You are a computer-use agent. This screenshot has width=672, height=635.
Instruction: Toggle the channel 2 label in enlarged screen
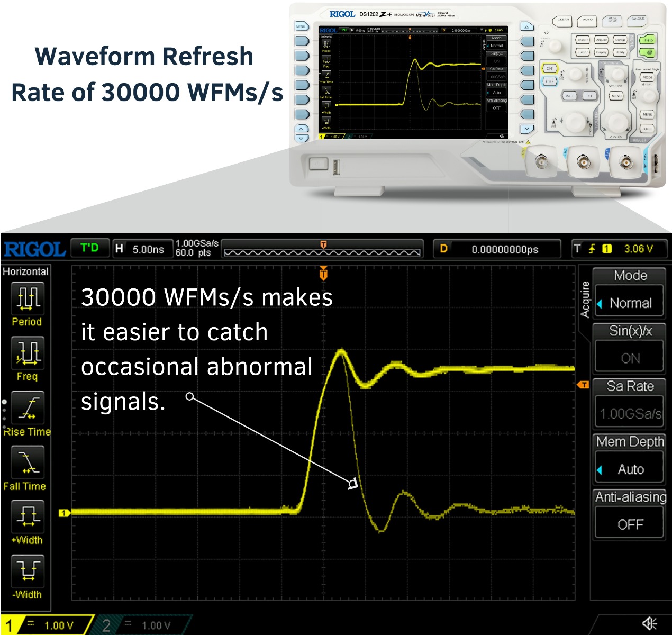[x=143, y=625]
